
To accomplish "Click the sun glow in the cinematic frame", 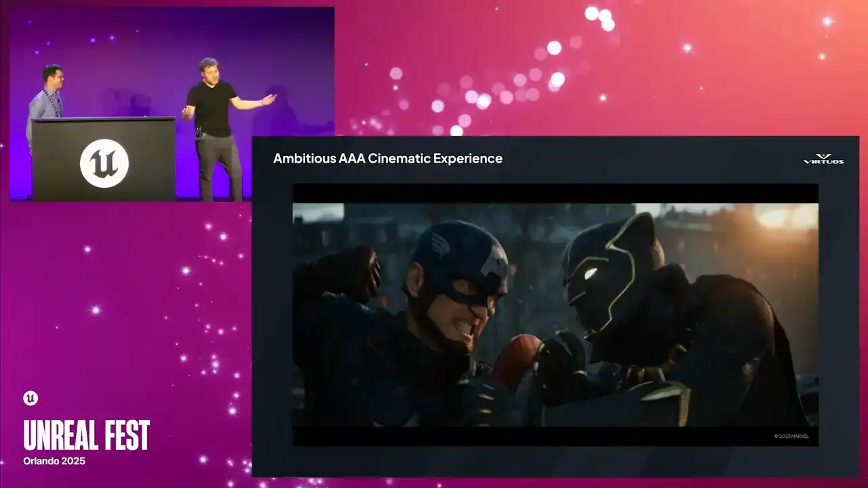I will (x=787, y=217).
